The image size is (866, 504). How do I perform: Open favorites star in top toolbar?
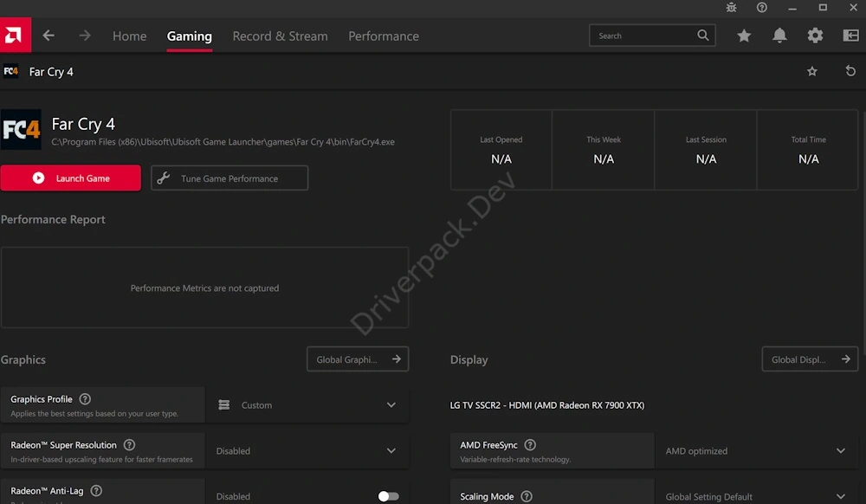tap(744, 36)
